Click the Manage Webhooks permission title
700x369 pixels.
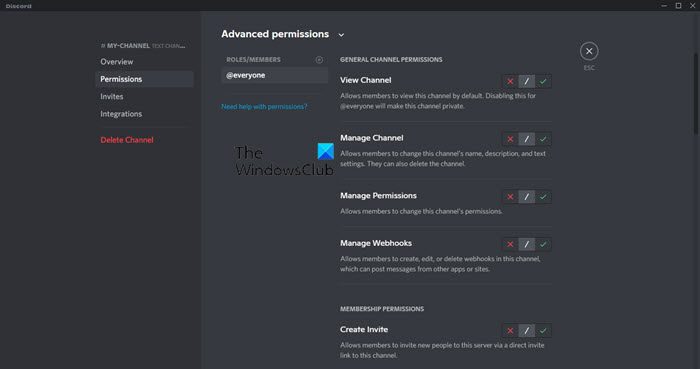[x=376, y=243]
